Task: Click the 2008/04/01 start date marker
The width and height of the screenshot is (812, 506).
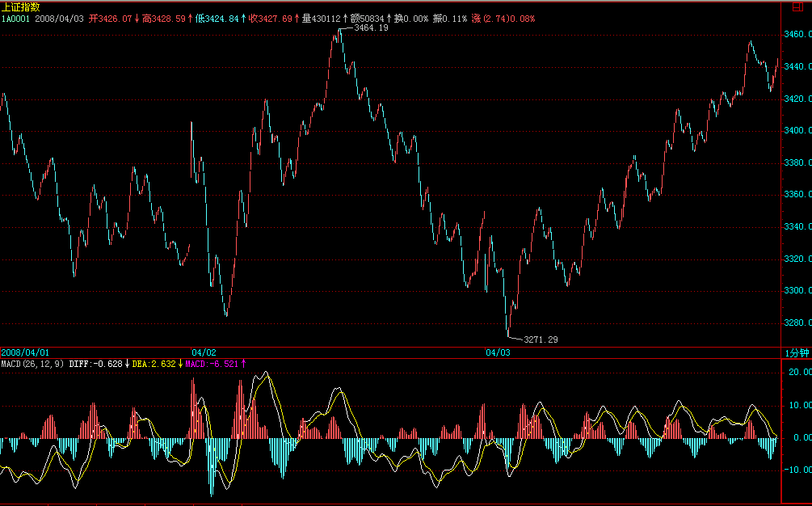Action: (x=25, y=352)
